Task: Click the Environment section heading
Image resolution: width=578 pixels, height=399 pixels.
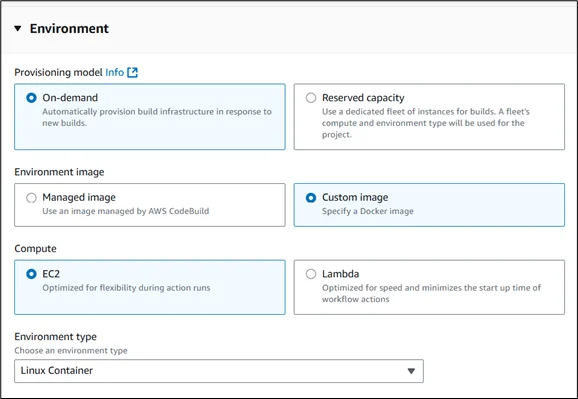Action: (69, 28)
